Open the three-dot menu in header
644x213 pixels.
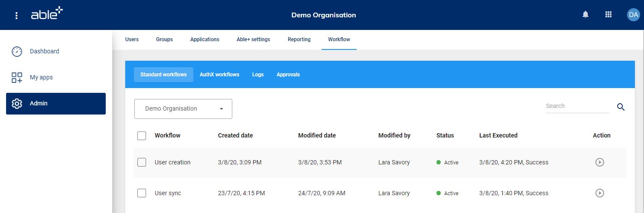[16, 15]
